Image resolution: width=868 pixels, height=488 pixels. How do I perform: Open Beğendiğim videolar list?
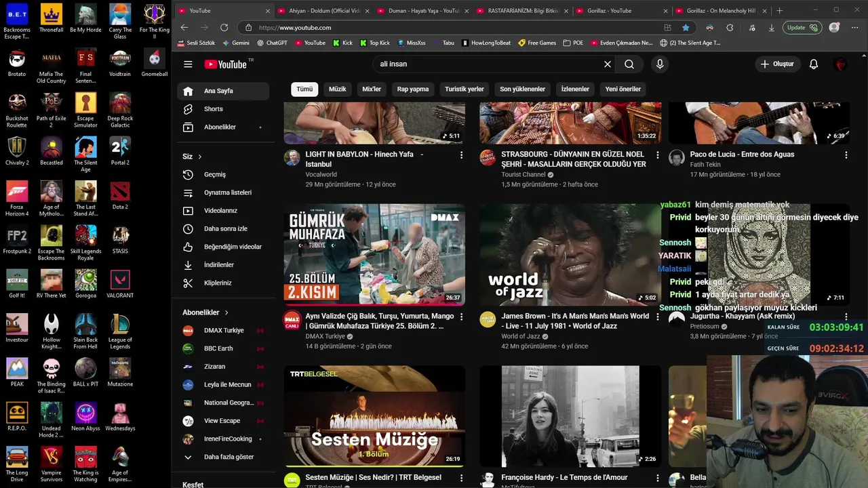pos(223,247)
